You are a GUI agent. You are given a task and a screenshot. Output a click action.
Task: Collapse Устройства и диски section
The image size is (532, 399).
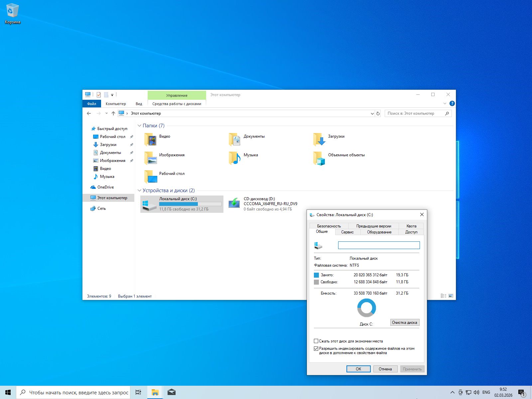point(139,191)
